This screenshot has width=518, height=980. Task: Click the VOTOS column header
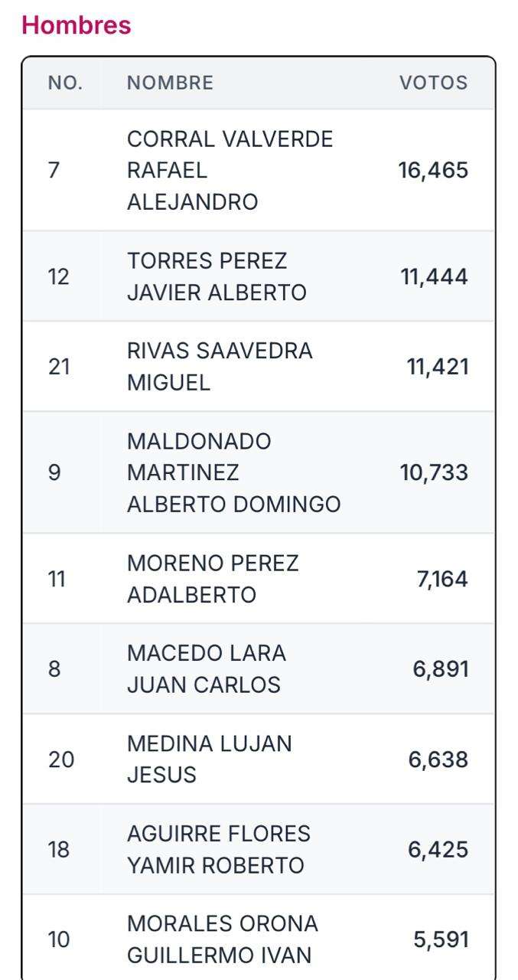[433, 83]
